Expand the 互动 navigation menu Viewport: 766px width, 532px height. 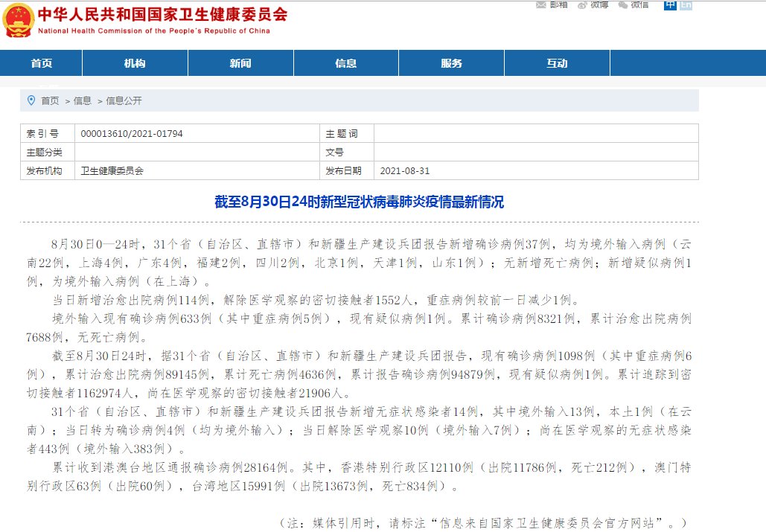(556, 63)
